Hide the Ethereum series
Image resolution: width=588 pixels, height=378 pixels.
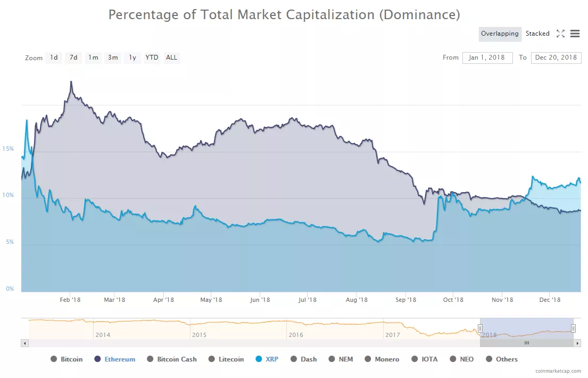tap(119, 359)
